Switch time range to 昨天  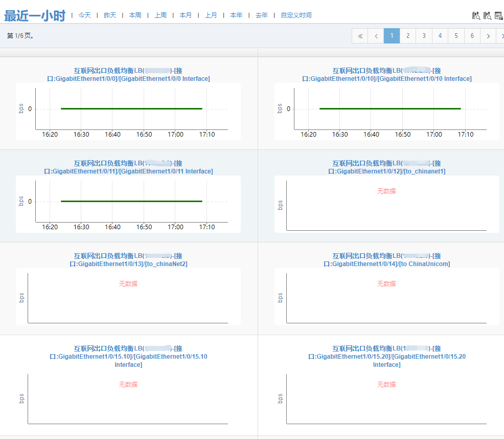(x=110, y=15)
